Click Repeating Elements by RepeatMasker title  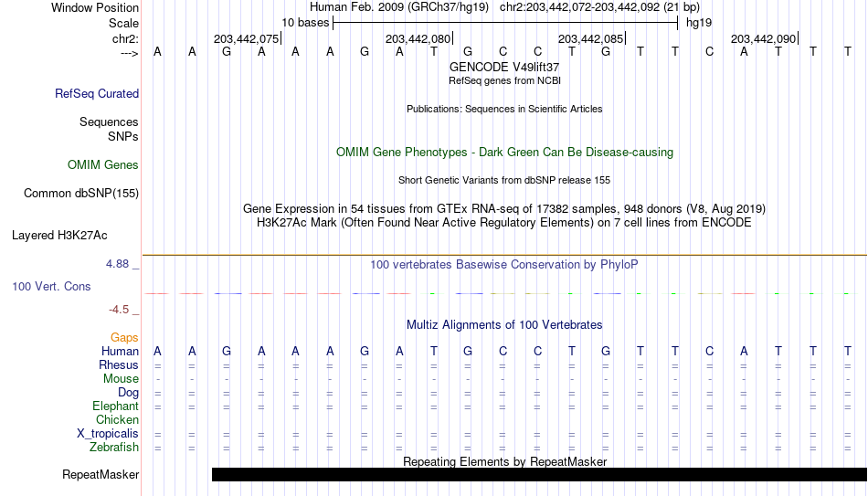[504, 461]
